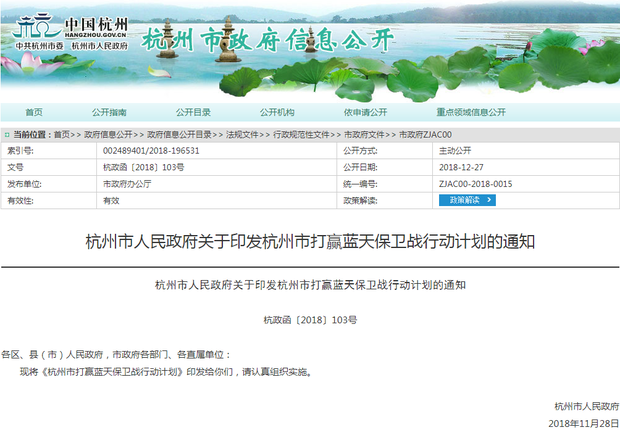Click the breadcrumb location marker icon
Image resolution: width=620 pixels, height=430 pixels.
tap(8, 134)
